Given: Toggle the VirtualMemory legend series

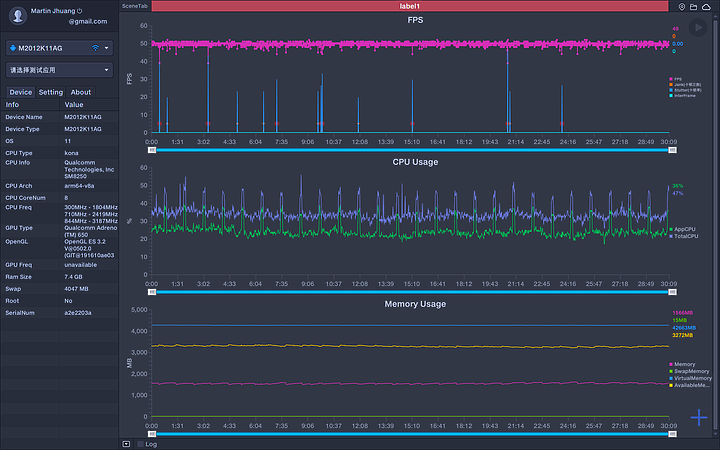Looking at the screenshot, I should 690,378.
